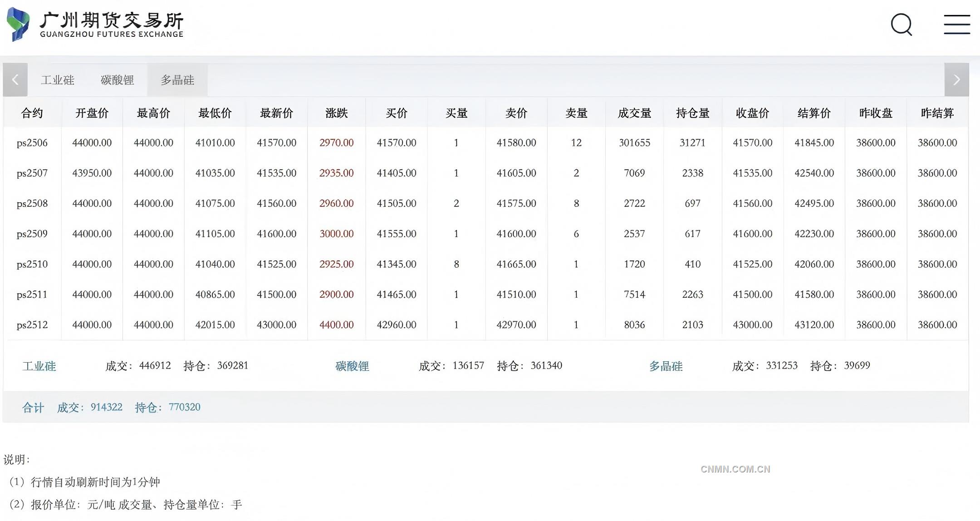Open the 多晶硅 summary link
Image resolution: width=980 pixels, height=521 pixels.
(666, 366)
